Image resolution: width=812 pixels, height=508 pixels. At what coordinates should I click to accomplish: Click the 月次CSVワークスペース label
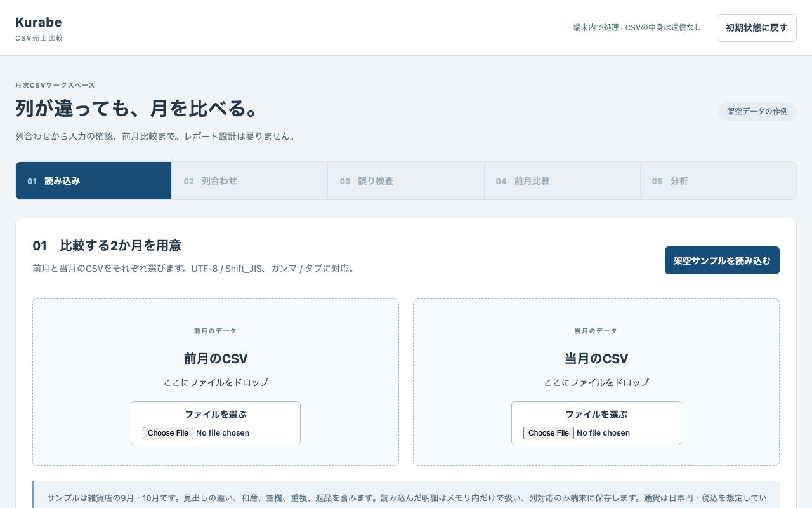pos(55,85)
